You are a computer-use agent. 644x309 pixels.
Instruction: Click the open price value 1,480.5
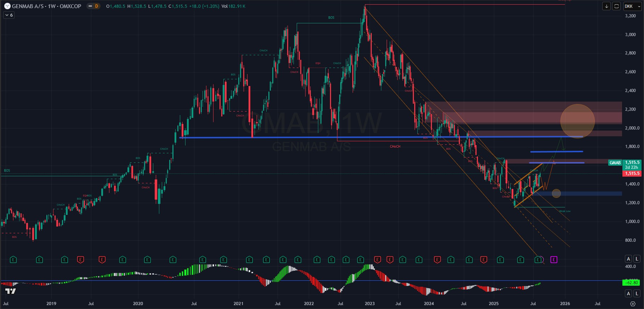117,6
